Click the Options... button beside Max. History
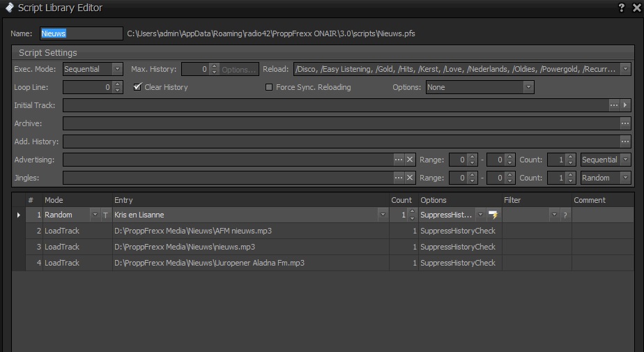 tap(240, 69)
